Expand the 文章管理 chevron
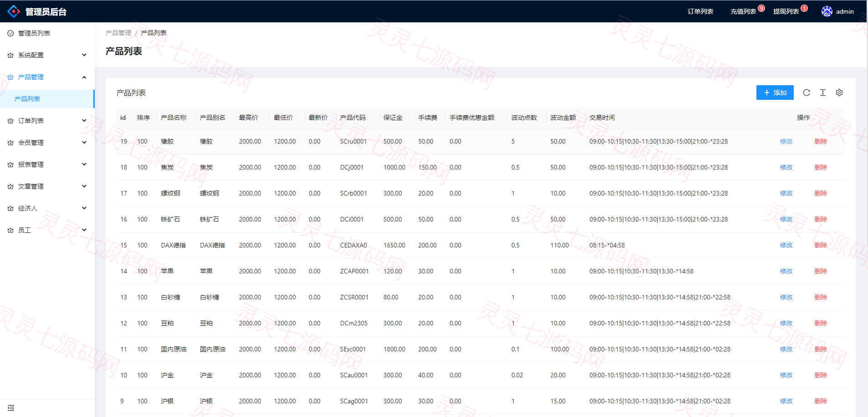This screenshot has width=868, height=417. [x=84, y=186]
